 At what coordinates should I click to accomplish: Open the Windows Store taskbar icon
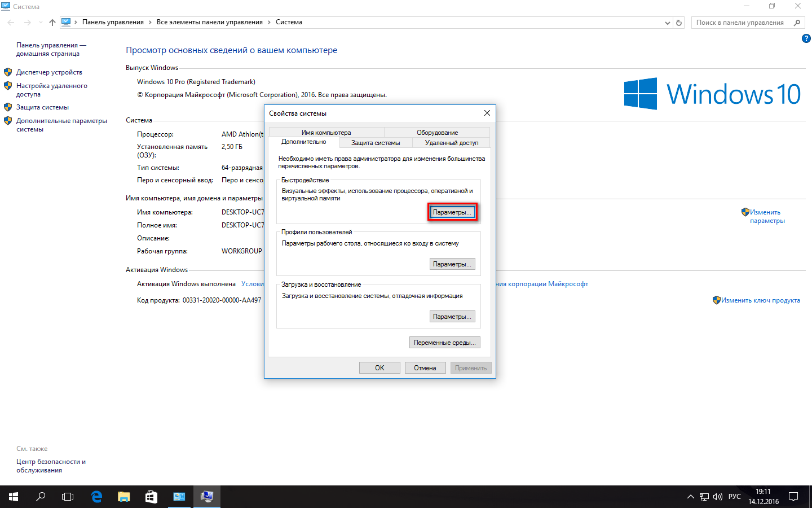(x=151, y=497)
